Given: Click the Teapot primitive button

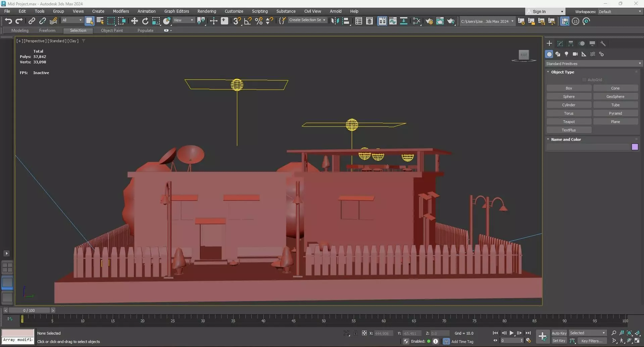Looking at the screenshot, I should (569, 122).
